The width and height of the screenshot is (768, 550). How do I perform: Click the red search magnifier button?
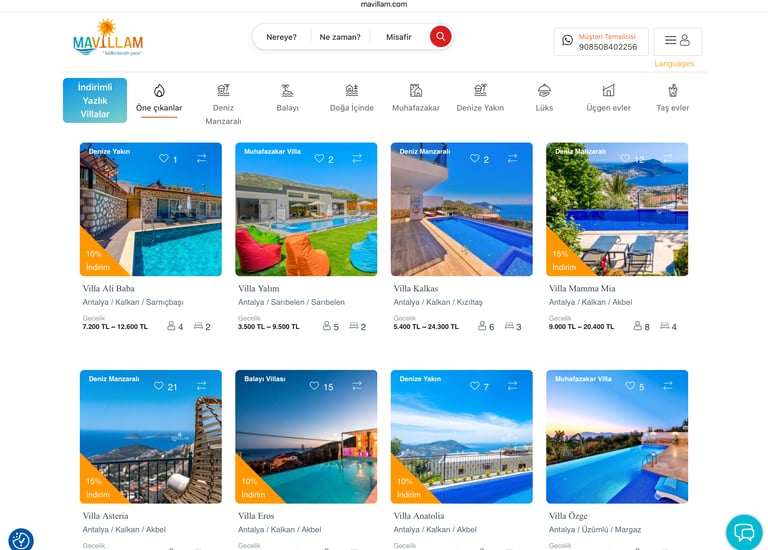440,37
